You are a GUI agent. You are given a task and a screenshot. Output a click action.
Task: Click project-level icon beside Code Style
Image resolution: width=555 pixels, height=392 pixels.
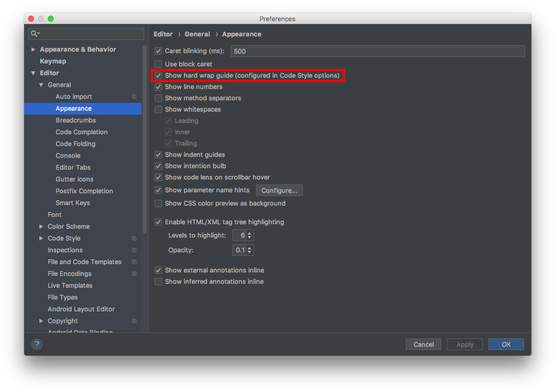click(x=134, y=239)
